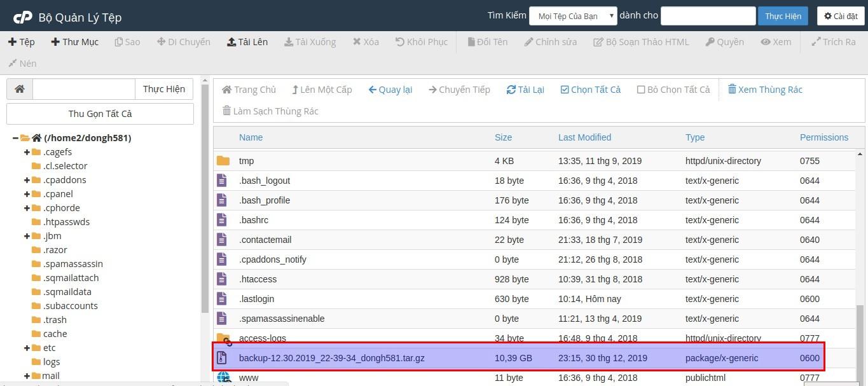This screenshot has height=386, width=868.
Task: Click Chuyển Tiếp forward navigation
Action: [x=459, y=90]
